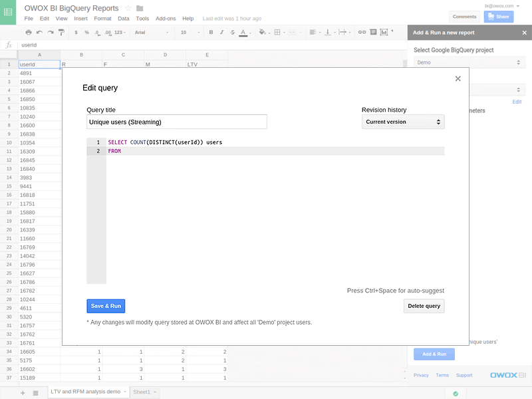532x399 pixels.
Task: Click the Delete query button
Action: click(424, 306)
